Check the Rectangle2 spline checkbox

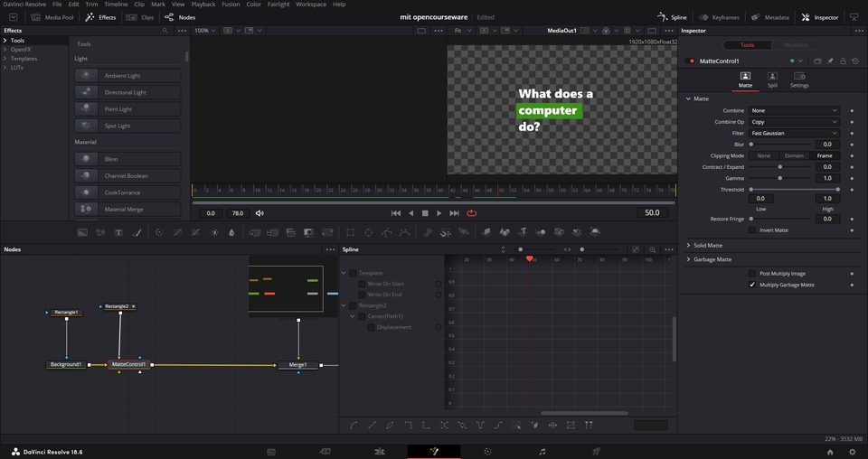click(x=353, y=305)
